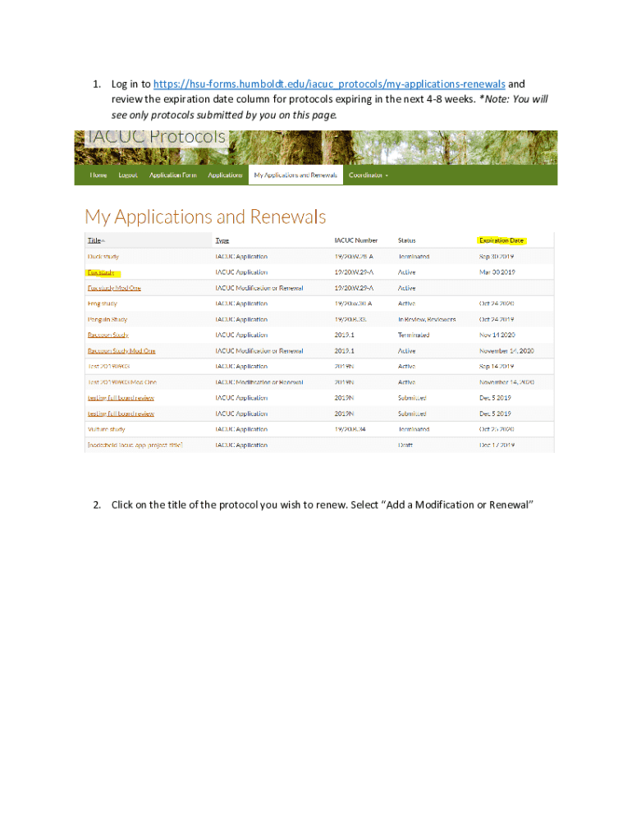Open the hsu-forms.humboldt.edu my-applications-renewals hyperlink
This screenshot has height=840, width=632.
329,84
